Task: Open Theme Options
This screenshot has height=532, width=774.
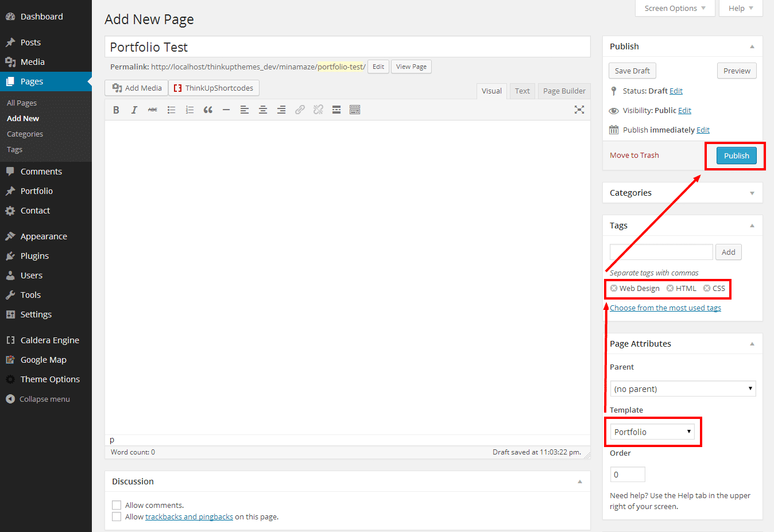Action: 46,379
